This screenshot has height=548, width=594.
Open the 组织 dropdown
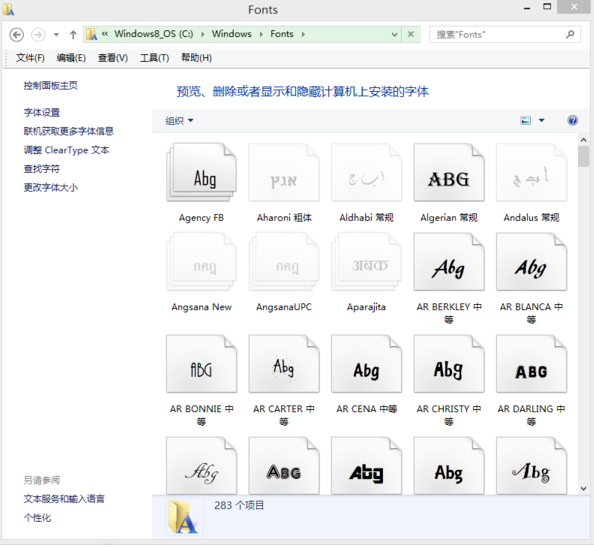pos(179,121)
